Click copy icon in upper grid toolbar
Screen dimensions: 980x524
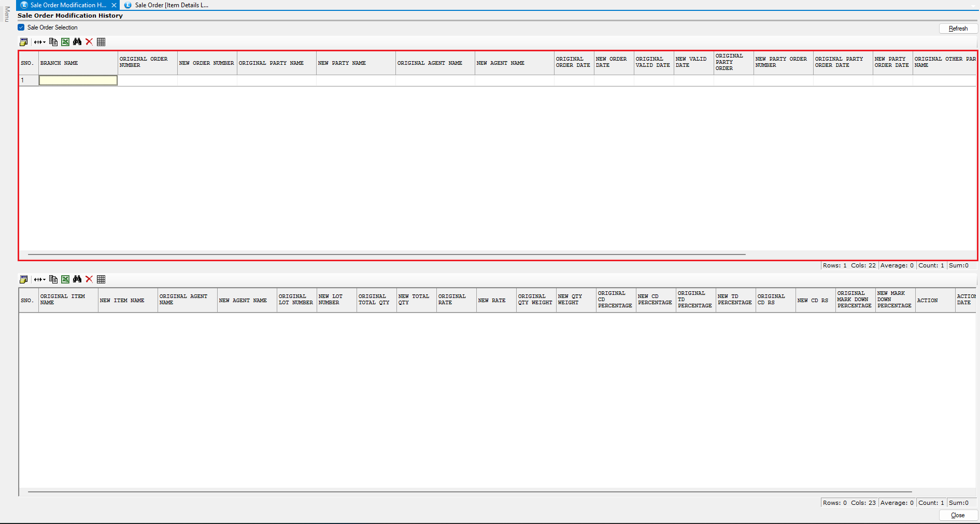pyautogui.click(x=53, y=42)
